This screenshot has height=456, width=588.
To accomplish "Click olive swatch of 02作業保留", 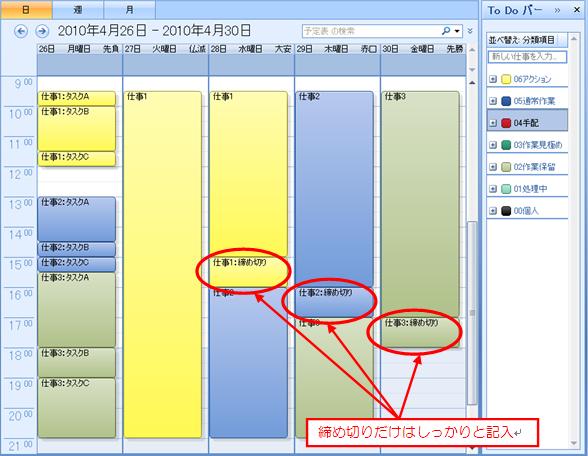I will pyautogui.click(x=506, y=167).
